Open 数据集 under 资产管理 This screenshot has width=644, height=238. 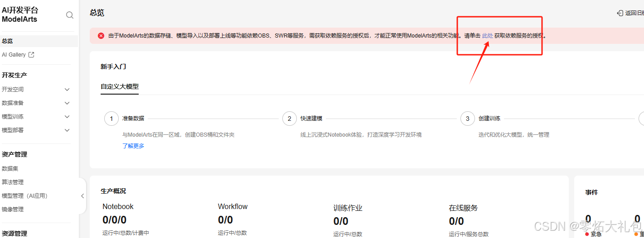pos(10,168)
